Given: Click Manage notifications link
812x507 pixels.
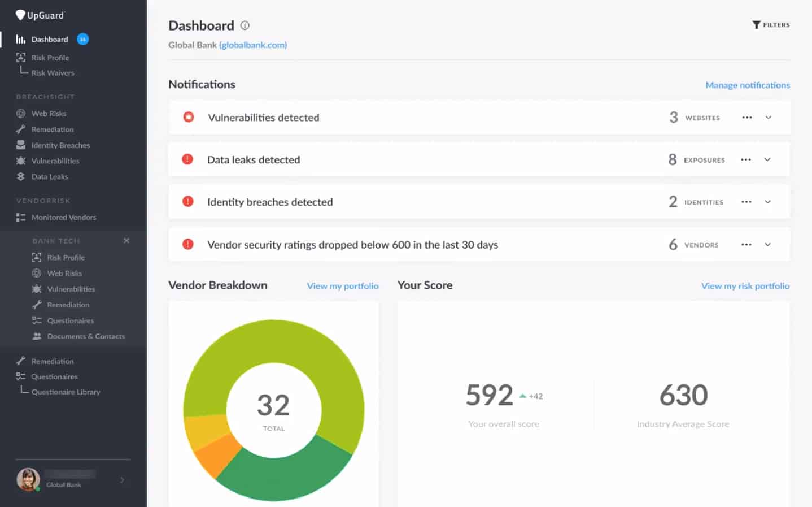Looking at the screenshot, I should [x=748, y=85].
